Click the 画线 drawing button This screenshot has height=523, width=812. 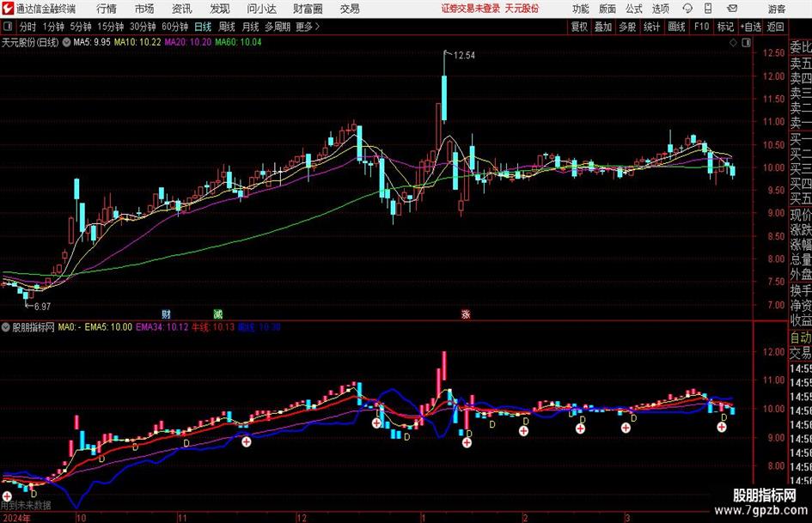(x=676, y=27)
